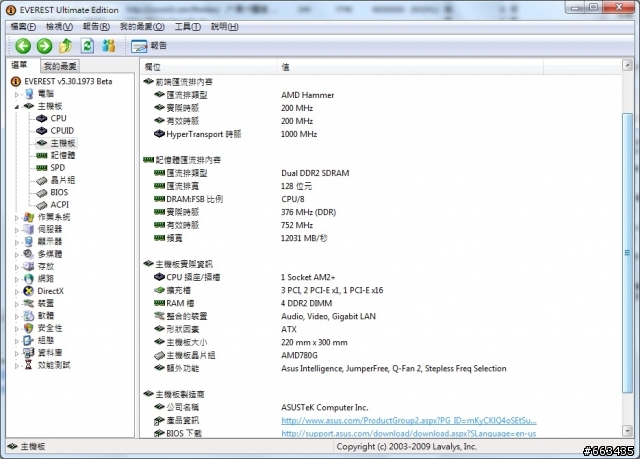Image resolution: width=640 pixels, height=459 pixels.
Task: Expand the DirectX tree node
Action: [x=17, y=292]
